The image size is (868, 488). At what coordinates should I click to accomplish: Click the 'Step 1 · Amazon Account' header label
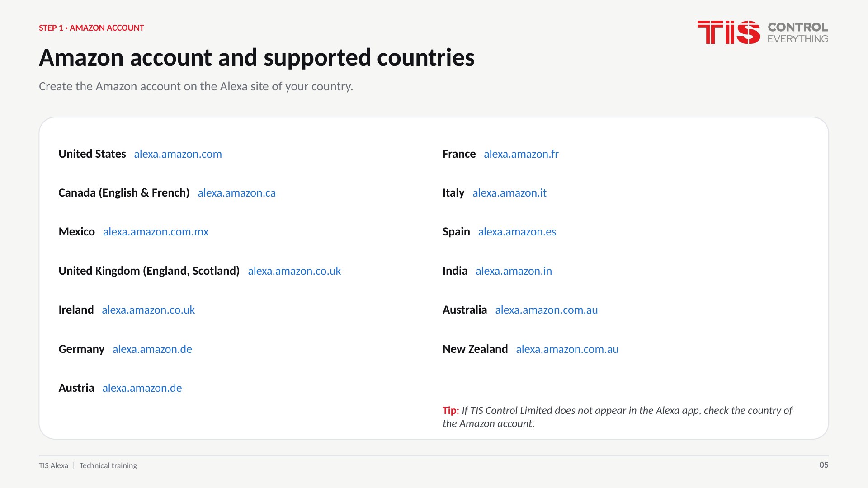tap(91, 28)
